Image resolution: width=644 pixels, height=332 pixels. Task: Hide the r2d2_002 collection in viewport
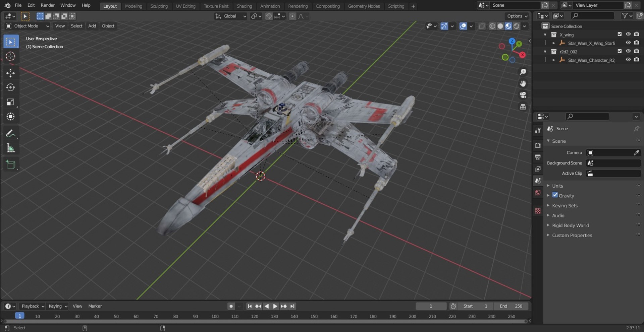(x=628, y=51)
